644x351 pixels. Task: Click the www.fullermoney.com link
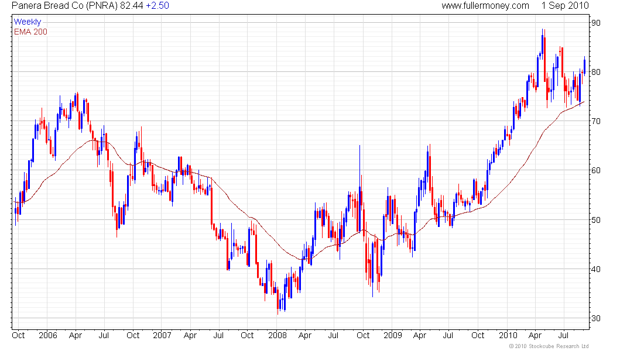tap(485, 6)
